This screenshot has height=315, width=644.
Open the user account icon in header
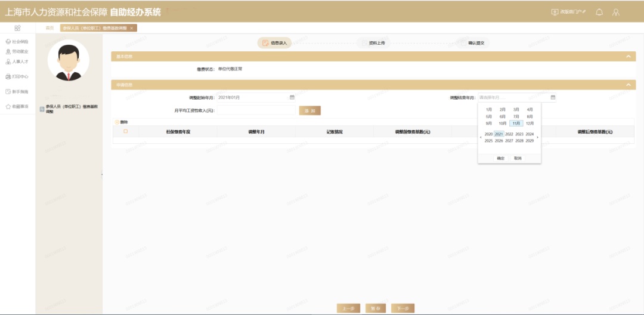(x=615, y=12)
